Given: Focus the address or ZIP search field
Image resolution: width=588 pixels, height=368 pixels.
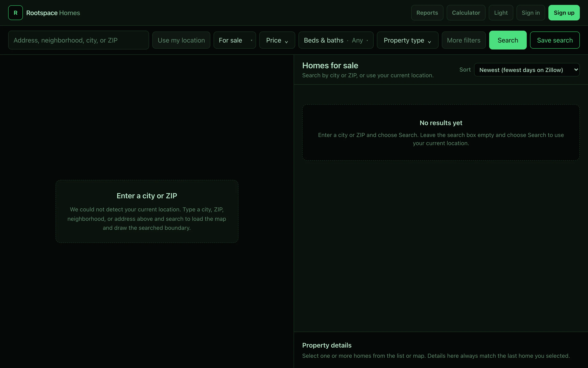Looking at the screenshot, I should pyautogui.click(x=78, y=40).
